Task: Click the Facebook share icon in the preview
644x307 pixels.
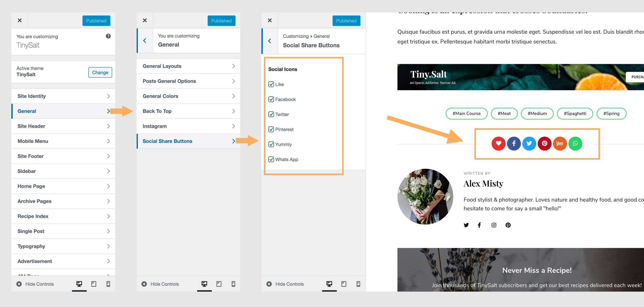Action: click(x=514, y=144)
